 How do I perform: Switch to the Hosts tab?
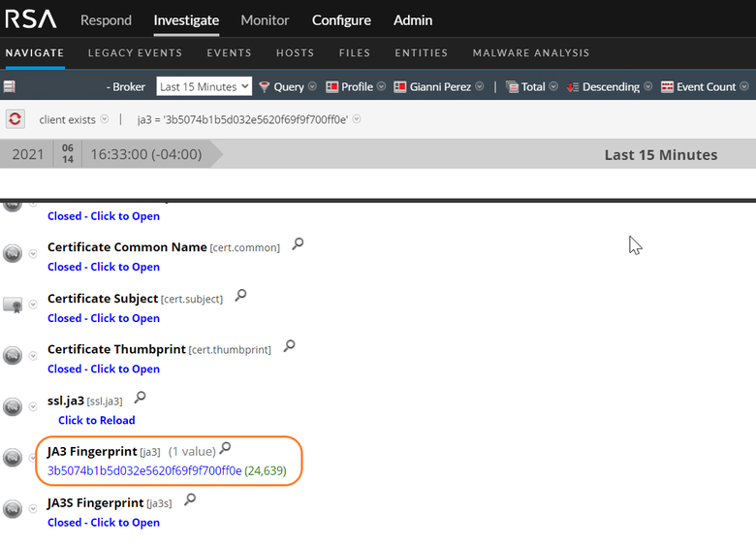(295, 53)
